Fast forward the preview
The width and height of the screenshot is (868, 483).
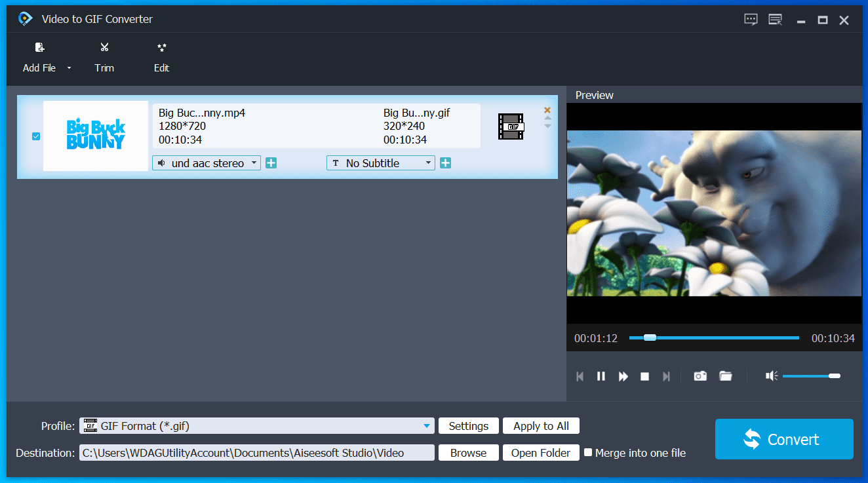coord(623,376)
